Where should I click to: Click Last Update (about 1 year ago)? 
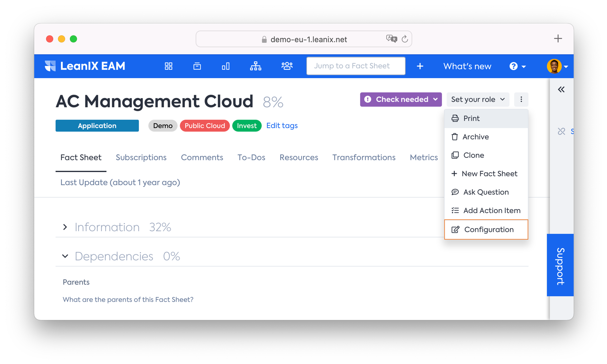tap(120, 182)
